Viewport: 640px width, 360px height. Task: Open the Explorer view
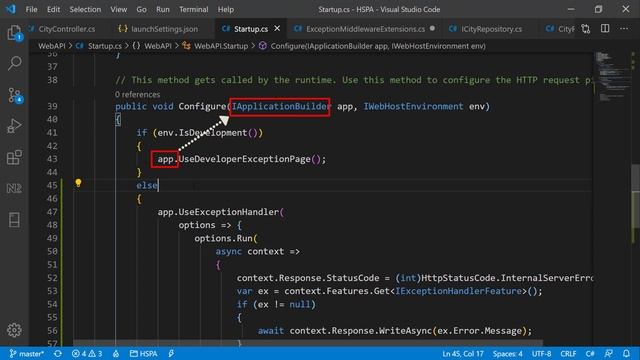pos(14,33)
